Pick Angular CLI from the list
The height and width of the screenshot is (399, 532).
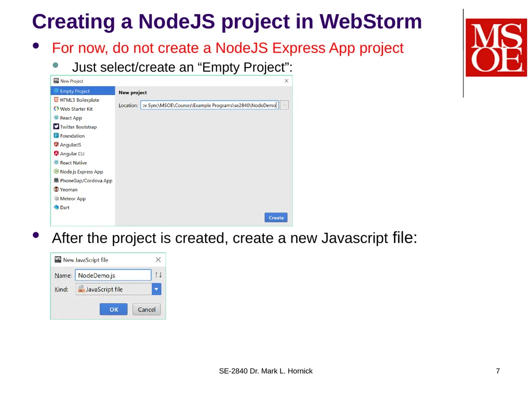point(83,154)
